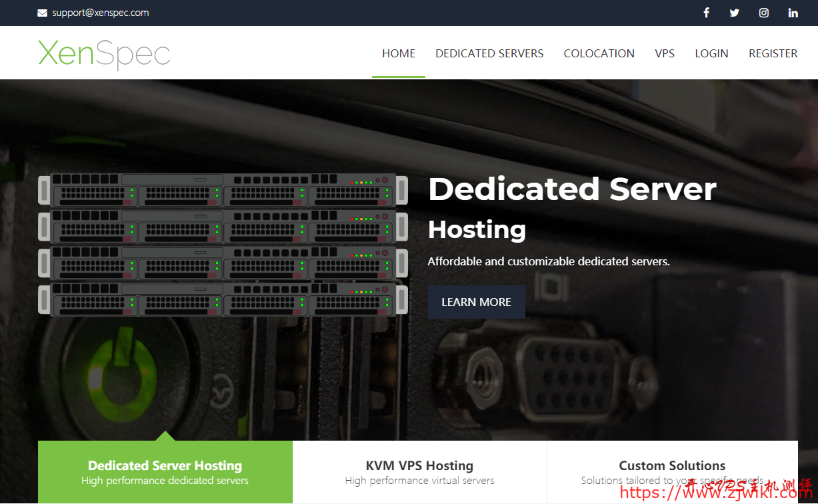Click the large Dedicated Server headline
The image size is (818, 504).
tap(572, 189)
